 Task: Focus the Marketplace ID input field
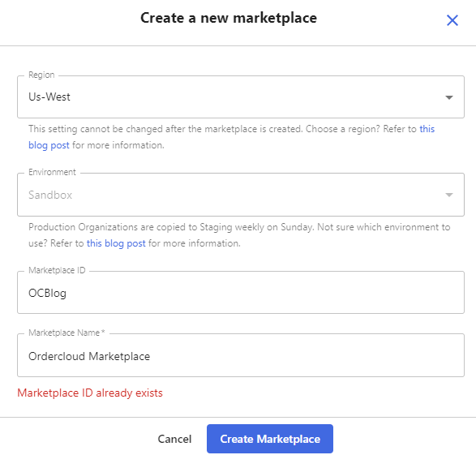pyautogui.click(x=241, y=293)
